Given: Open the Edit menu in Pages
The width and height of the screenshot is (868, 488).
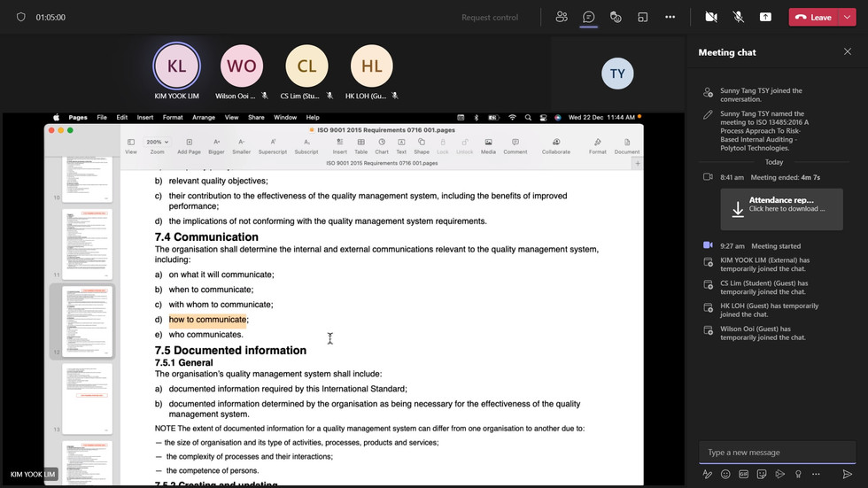Looking at the screenshot, I should point(122,117).
